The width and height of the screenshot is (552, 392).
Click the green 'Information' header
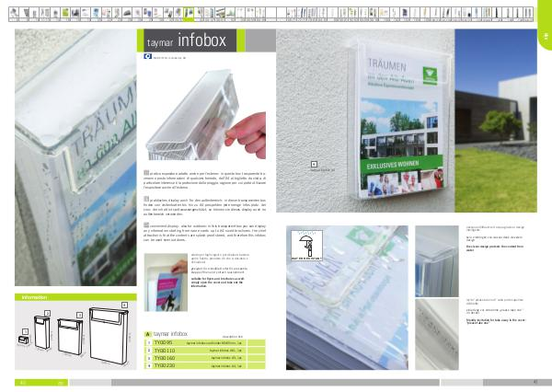click(x=75, y=297)
